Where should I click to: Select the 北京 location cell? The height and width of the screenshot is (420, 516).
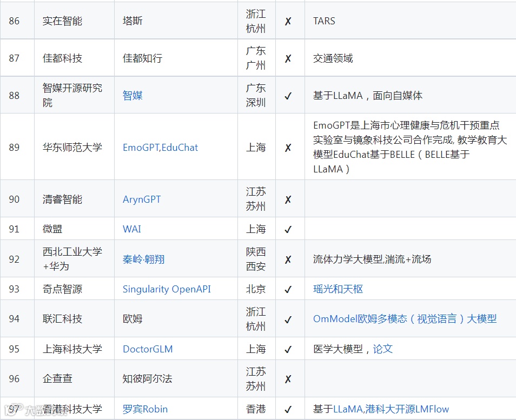click(257, 289)
